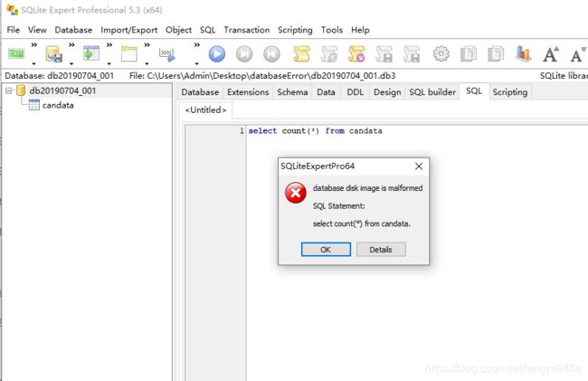Open the Tools menu

tap(332, 30)
